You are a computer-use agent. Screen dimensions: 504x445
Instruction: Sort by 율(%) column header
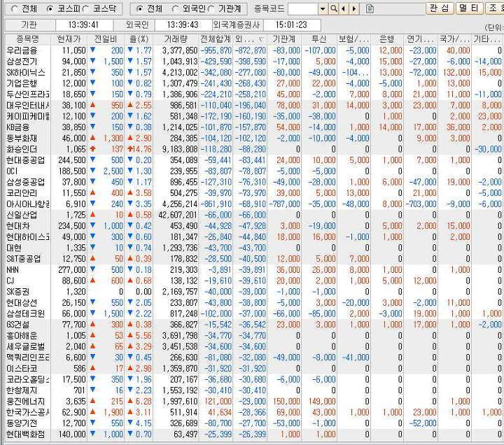[139, 39]
